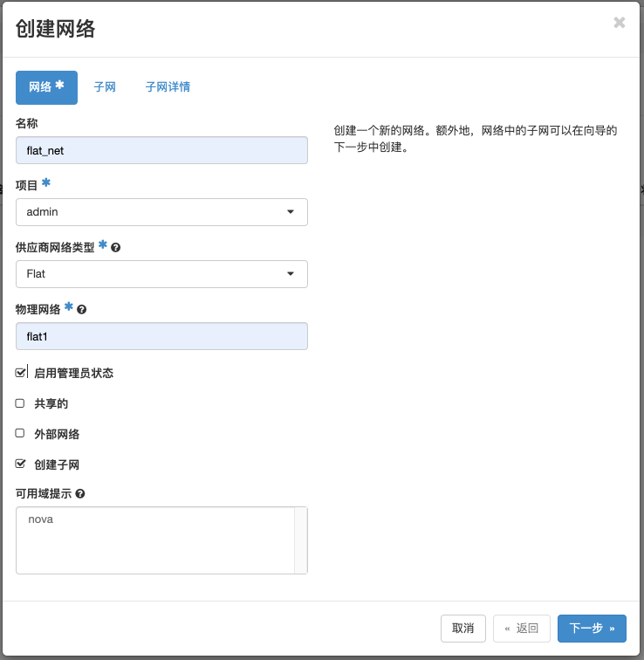
Task: Click the help icon next to 供应商网络类型
Action: [116, 248]
